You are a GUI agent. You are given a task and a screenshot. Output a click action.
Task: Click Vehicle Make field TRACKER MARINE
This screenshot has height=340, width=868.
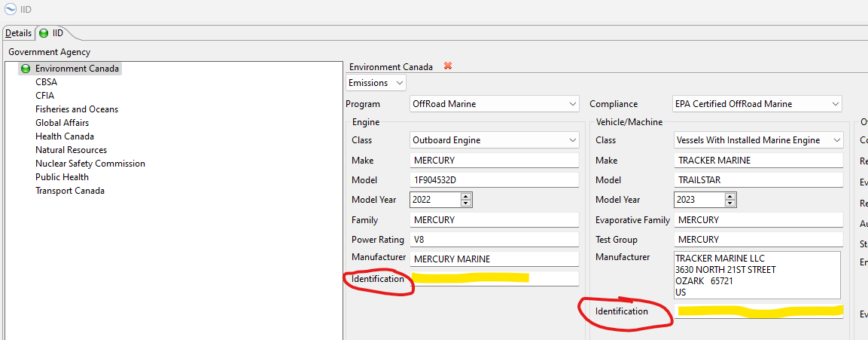pyautogui.click(x=758, y=161)
